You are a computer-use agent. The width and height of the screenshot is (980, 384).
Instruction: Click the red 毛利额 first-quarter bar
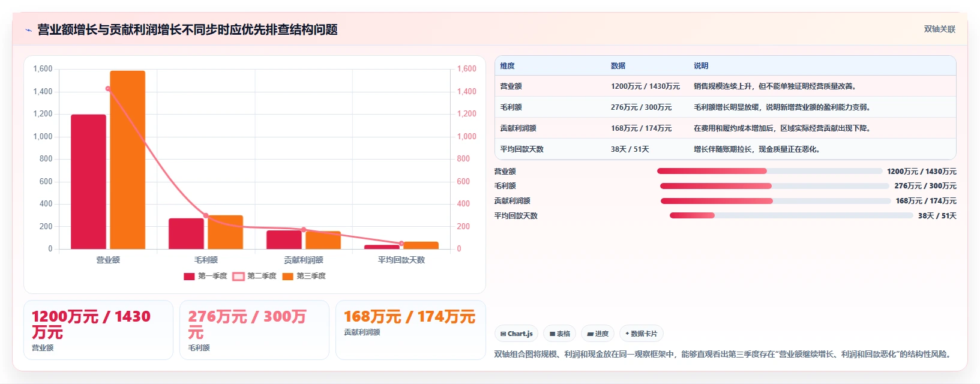tap(186, 233)
